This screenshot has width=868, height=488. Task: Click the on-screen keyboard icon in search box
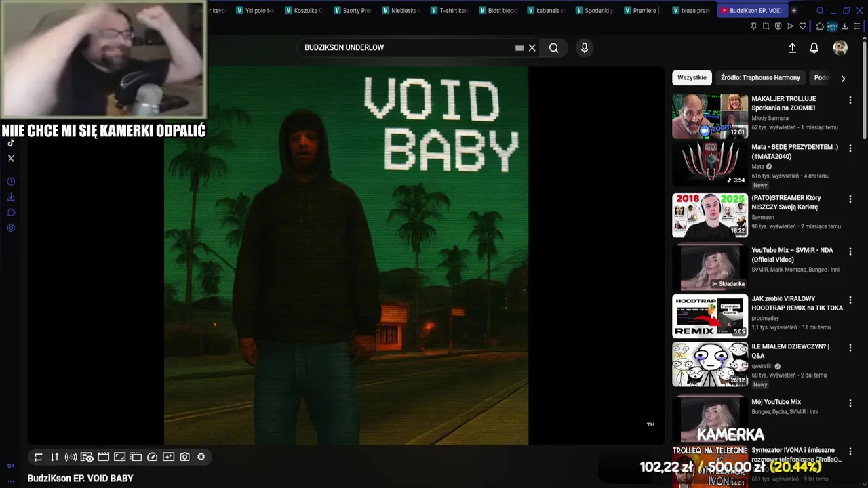coord(519,47)
